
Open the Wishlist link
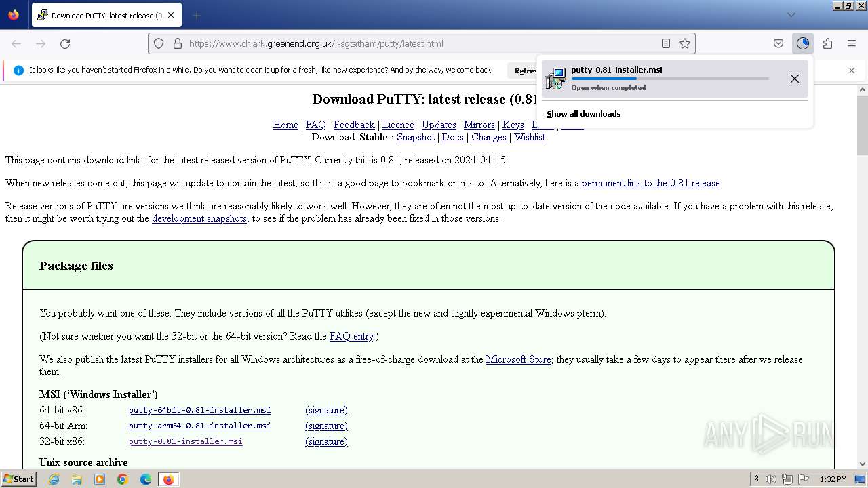pos(530,137)
